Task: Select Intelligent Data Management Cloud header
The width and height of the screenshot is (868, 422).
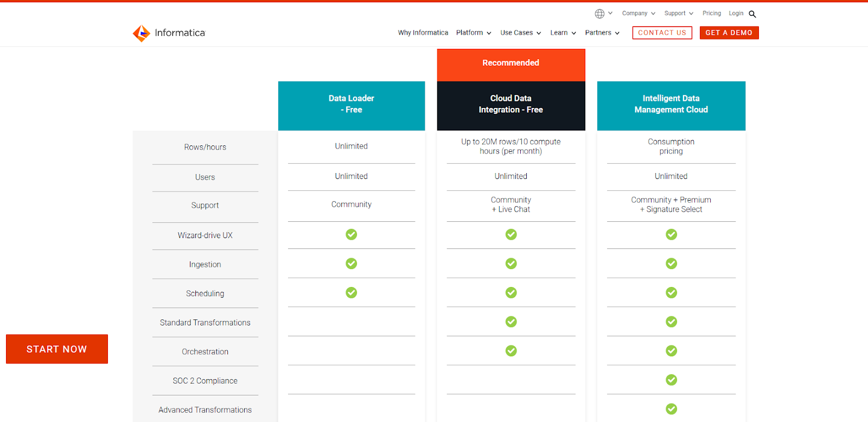Action: 671,106
